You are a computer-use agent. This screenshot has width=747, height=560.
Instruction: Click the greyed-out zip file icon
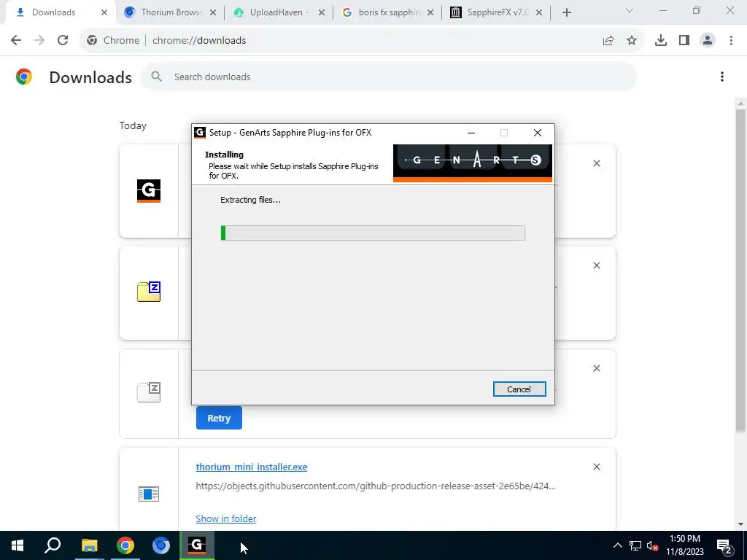149,392
